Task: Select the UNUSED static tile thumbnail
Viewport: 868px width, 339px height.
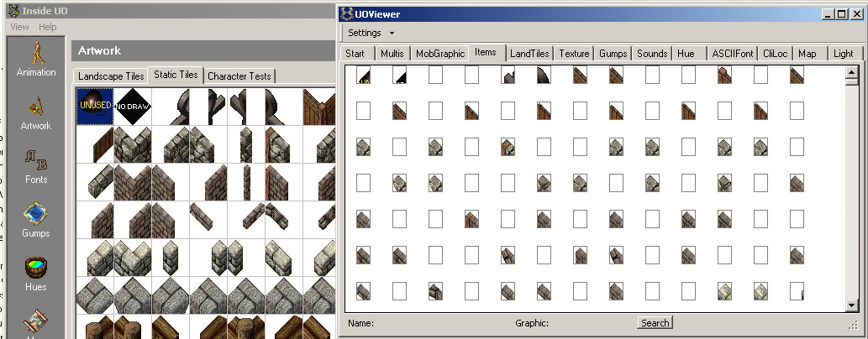Action: (95, 107)
